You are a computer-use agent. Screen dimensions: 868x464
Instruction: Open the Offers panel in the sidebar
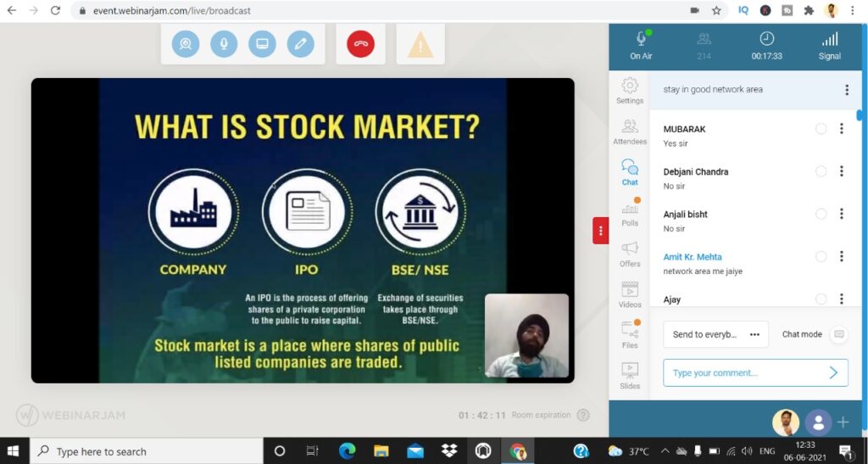pyautogui.click(x=630, y=254)
